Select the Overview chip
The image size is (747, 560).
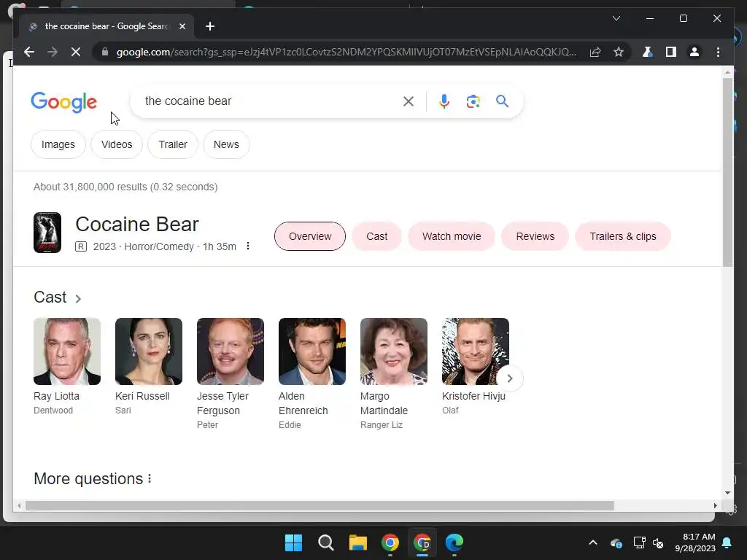point(310,236)
